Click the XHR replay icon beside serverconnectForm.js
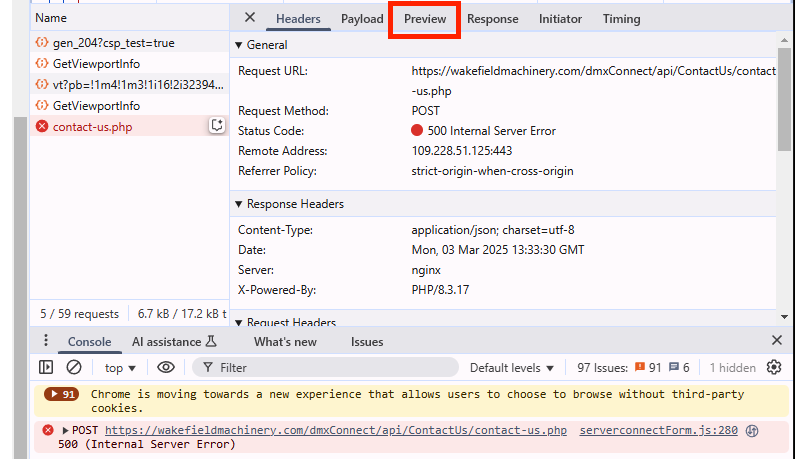Image resolution: width=795 pixels, height=459 pixels. point(752,430)
